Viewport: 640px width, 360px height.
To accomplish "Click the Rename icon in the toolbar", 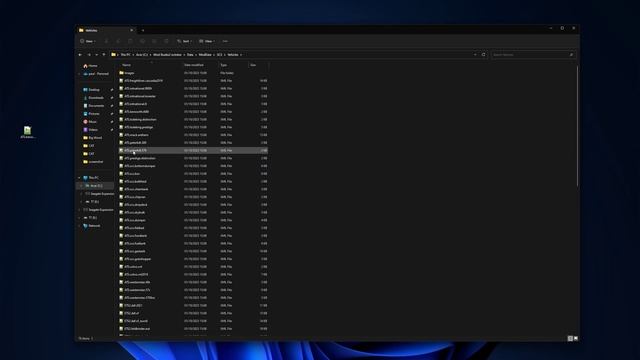I will [142, 41].
